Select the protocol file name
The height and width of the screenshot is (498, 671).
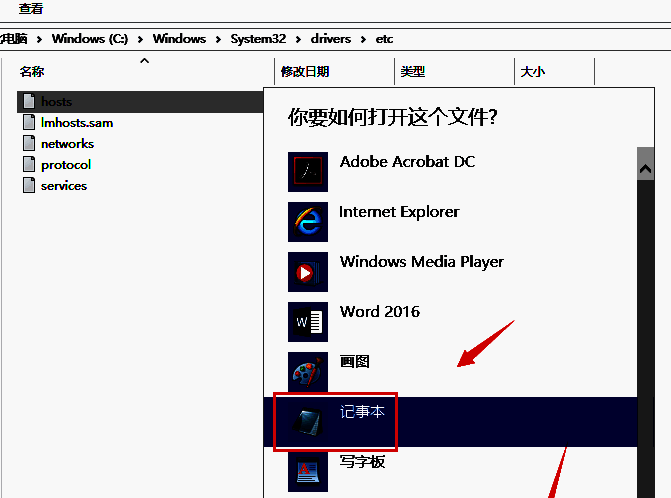[66, 165]
